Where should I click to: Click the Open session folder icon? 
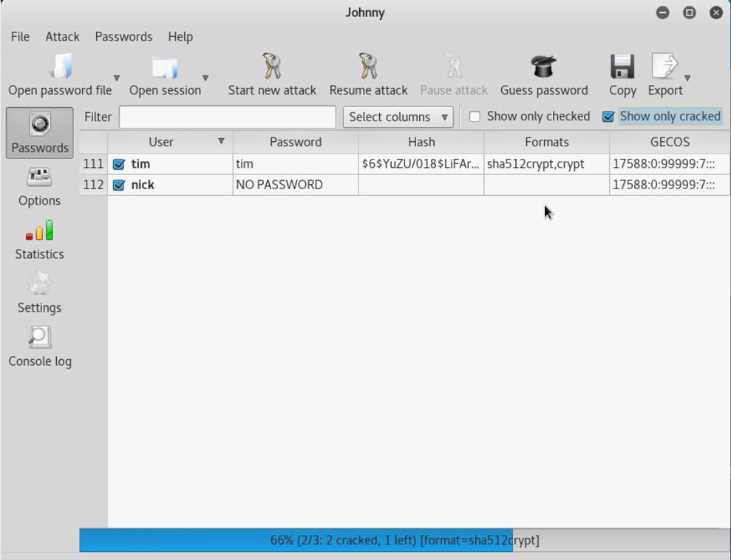pos(165,67)
